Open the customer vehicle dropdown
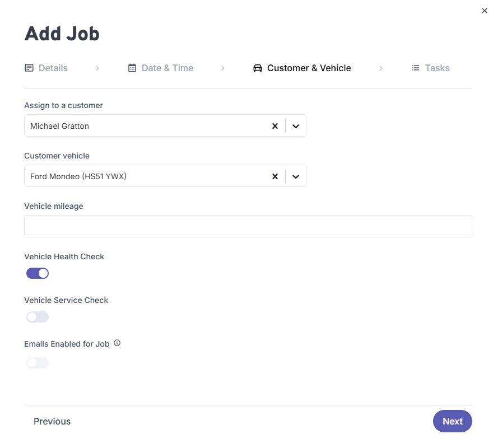 point(296,176)
